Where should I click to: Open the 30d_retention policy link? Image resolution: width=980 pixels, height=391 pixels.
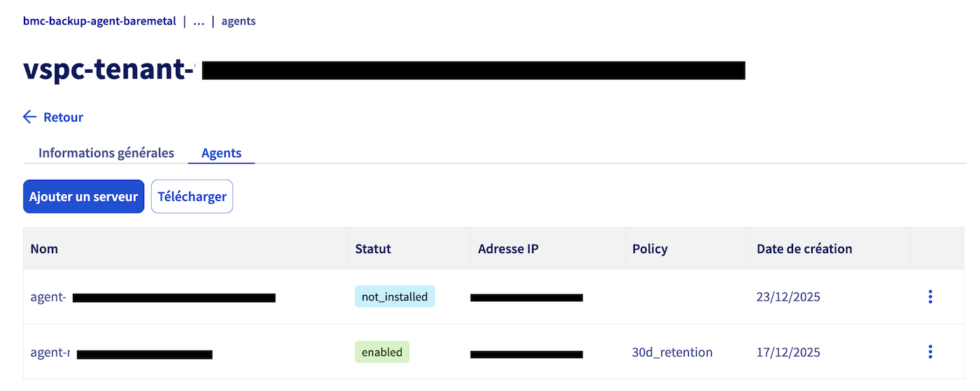672,352
